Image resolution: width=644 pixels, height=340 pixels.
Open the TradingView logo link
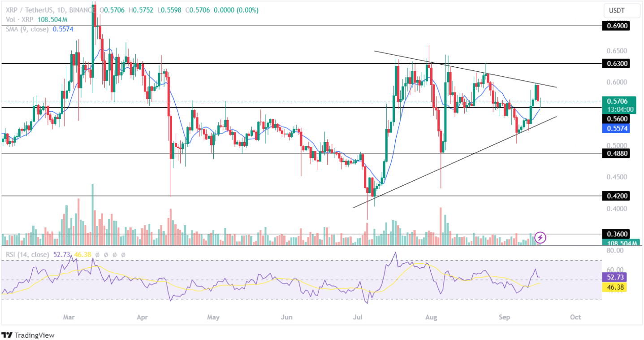[x=28, y=335]
